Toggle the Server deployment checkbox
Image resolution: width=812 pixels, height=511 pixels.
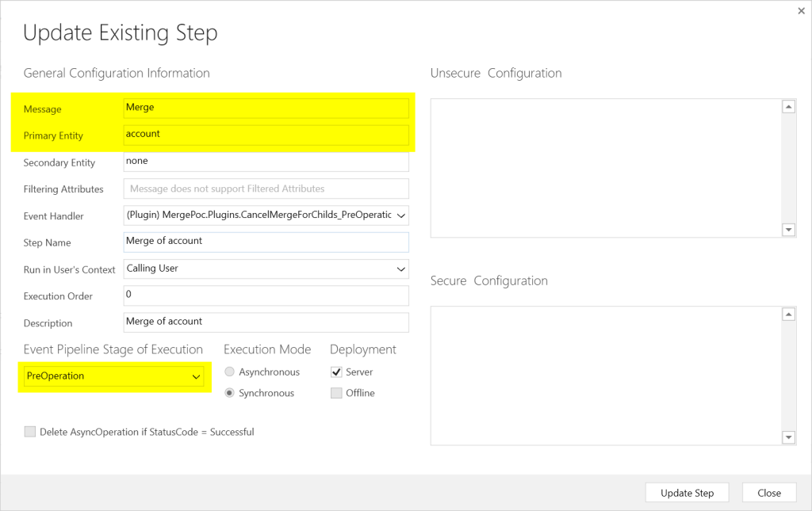point(336,372)
